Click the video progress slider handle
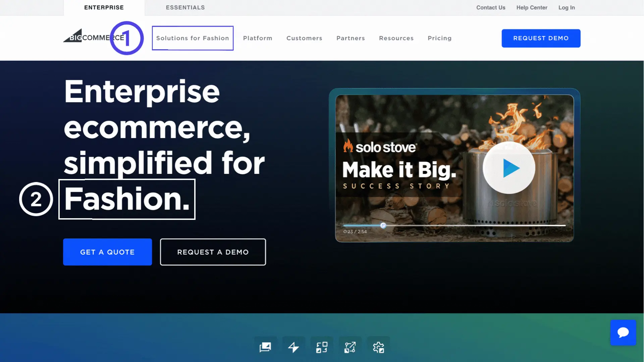The width and height of the screenshot is (644, 362). [x=383, y=226]
